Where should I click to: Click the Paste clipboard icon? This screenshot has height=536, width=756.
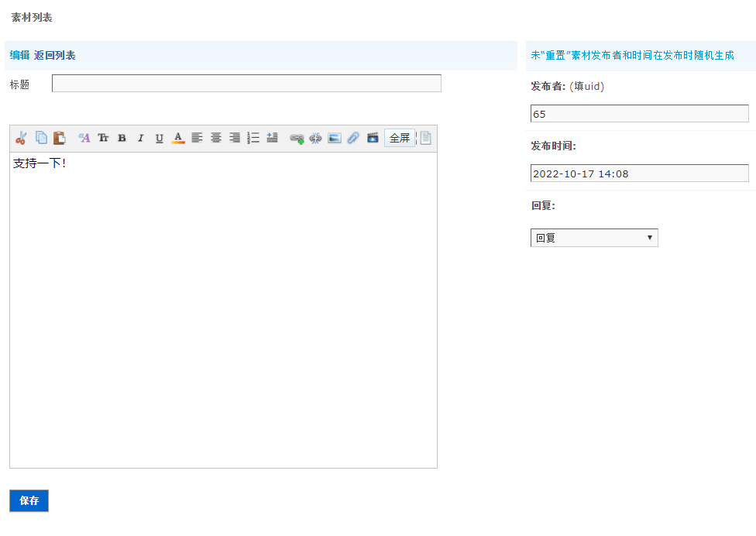[x=60, y=138]
